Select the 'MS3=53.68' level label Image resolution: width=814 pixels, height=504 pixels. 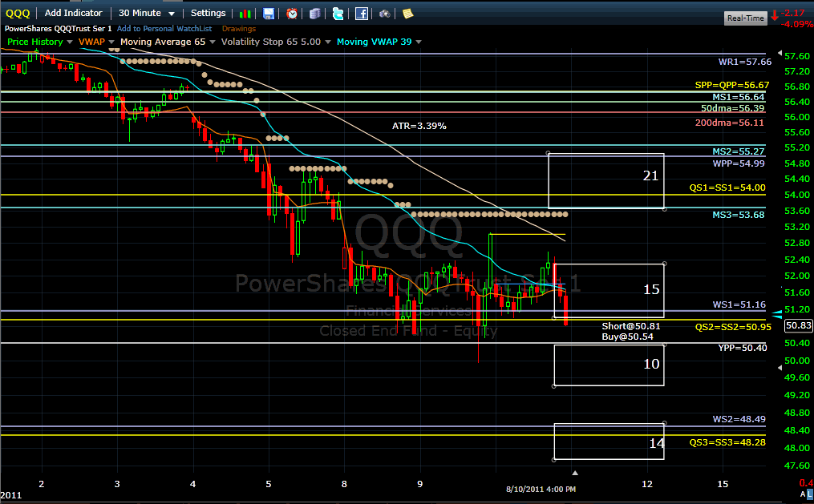[x=738, y=215]
